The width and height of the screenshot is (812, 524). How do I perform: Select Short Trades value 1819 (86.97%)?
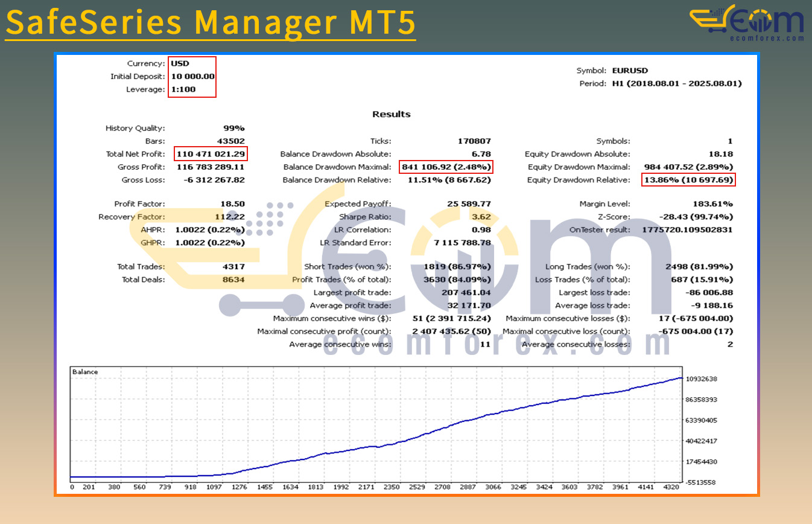click(x=458, y=266)
